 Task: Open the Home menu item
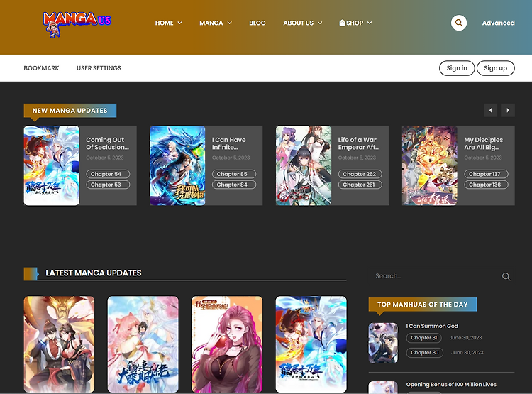pyautogui.click(x=165, y=23)
